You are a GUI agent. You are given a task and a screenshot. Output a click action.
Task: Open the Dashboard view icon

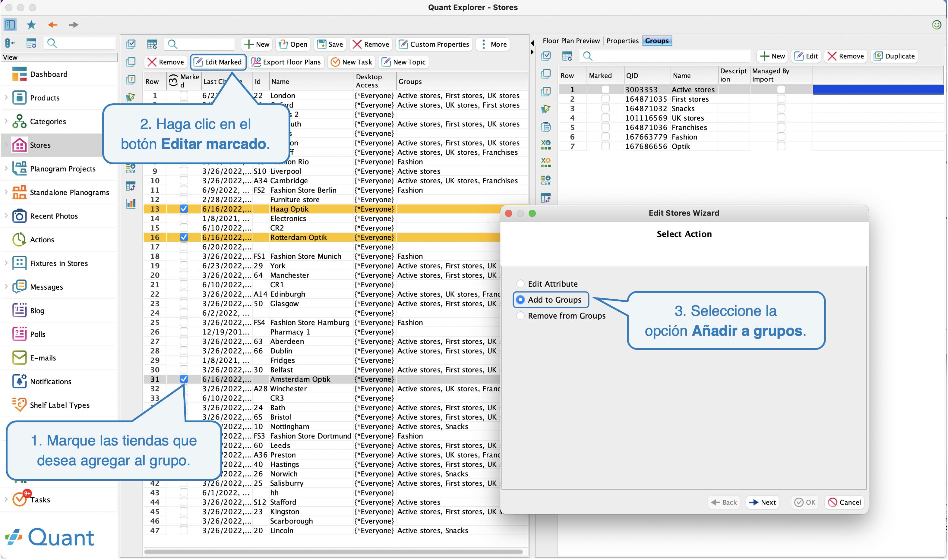click(x=19, y=74)
